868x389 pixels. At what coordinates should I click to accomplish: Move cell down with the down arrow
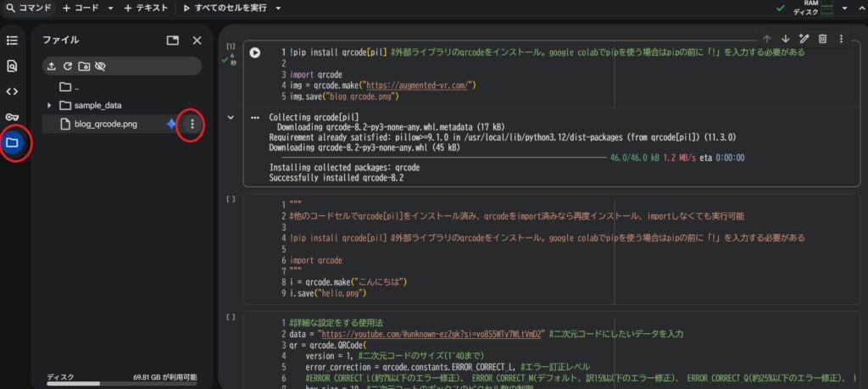coord(785,39)
